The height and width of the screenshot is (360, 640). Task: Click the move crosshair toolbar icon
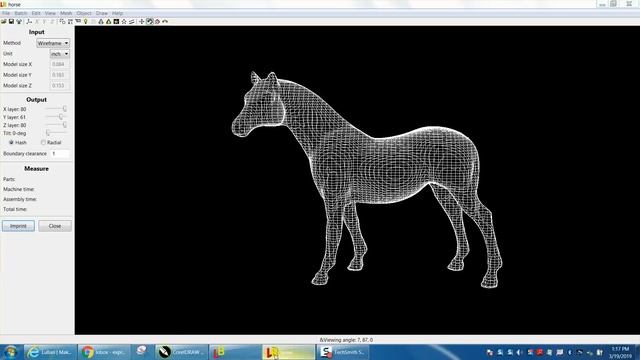[142, 21]
